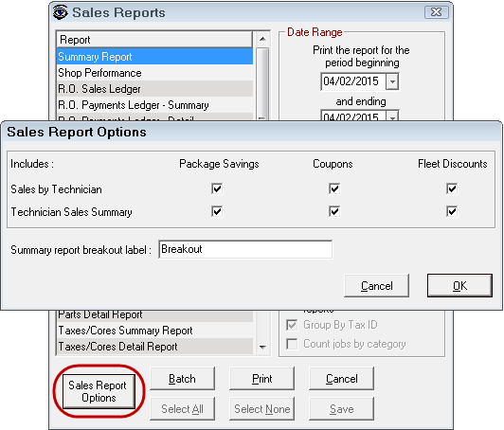Uncheck Fleet Discounts for Technician Sales Summary
The width and height of the screenshot is (504, 430).
(452, 211)
